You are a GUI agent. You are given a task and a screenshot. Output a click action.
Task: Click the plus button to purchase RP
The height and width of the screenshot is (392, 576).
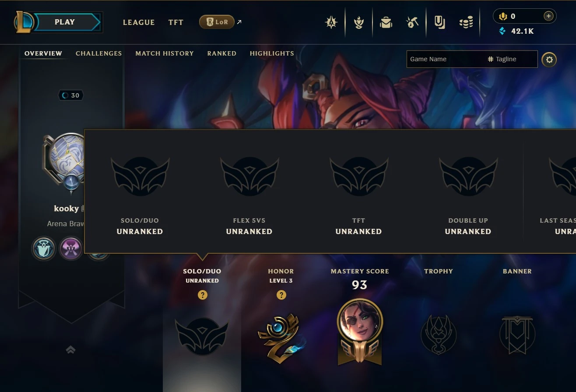[548, 16]
